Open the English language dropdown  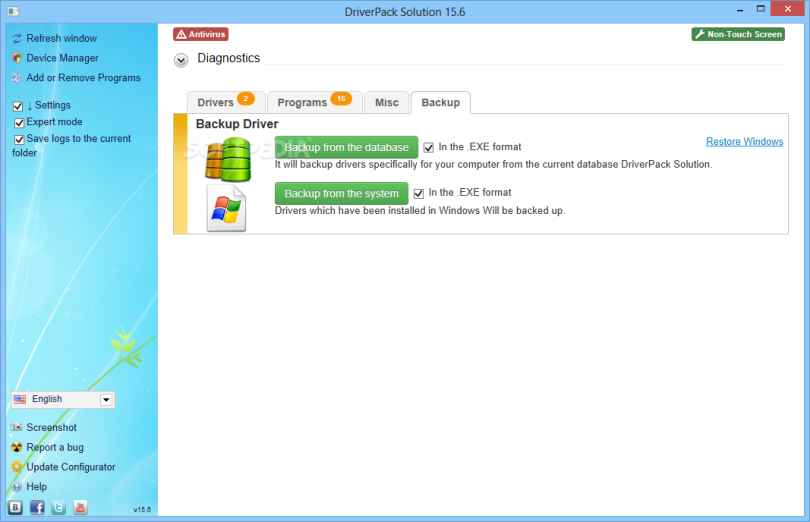tap(107, 400)
